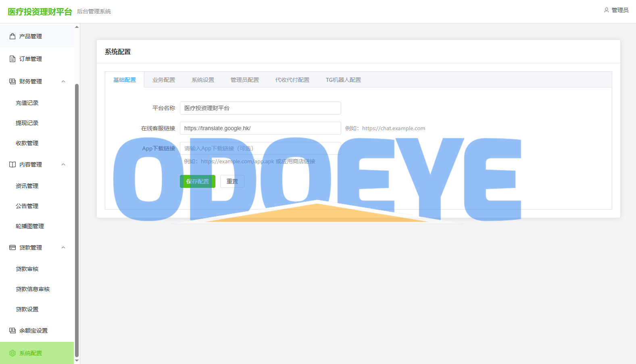Image resolution: width=636 pixels, height=364 pixels.
Task: Open the 管理员配置 tab
Action: (245, 80)
